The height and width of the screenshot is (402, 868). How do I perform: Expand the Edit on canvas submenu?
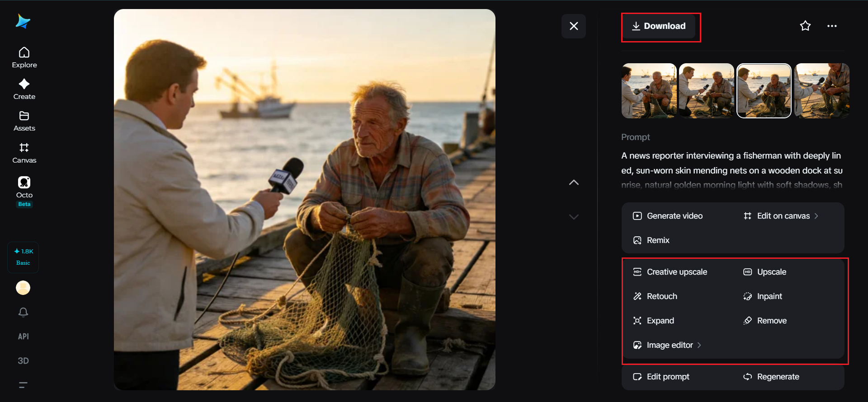[x=781, y=216]
